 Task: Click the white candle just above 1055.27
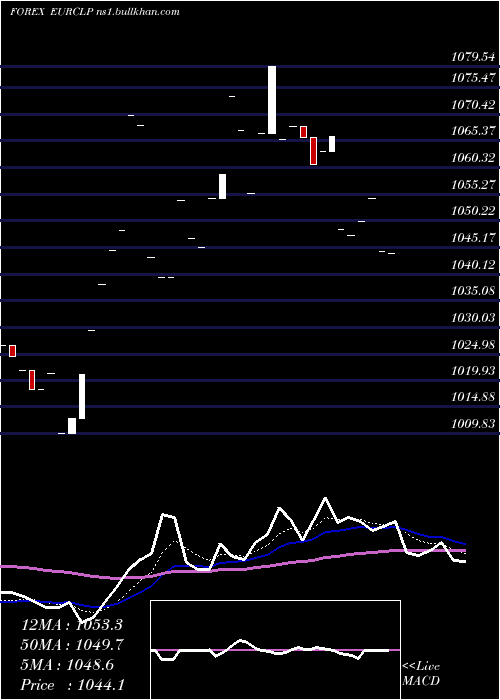click(222, 186)
